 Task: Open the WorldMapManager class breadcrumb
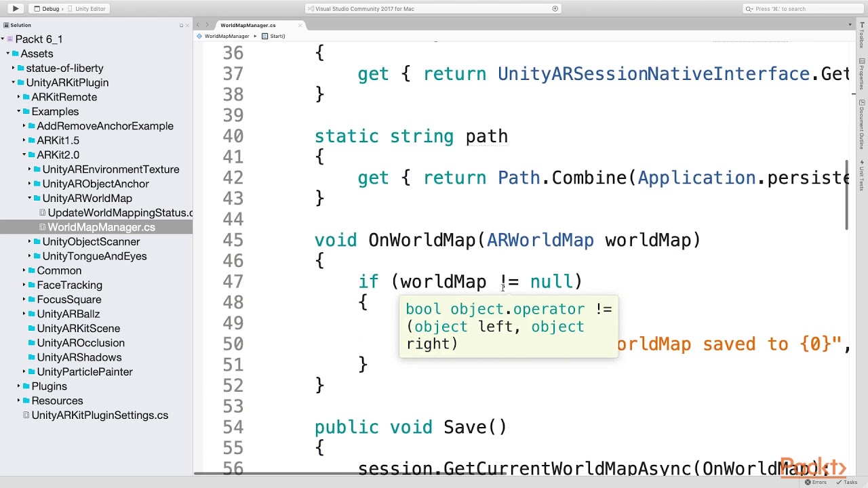pyautogui.click(x=223, y=36)
